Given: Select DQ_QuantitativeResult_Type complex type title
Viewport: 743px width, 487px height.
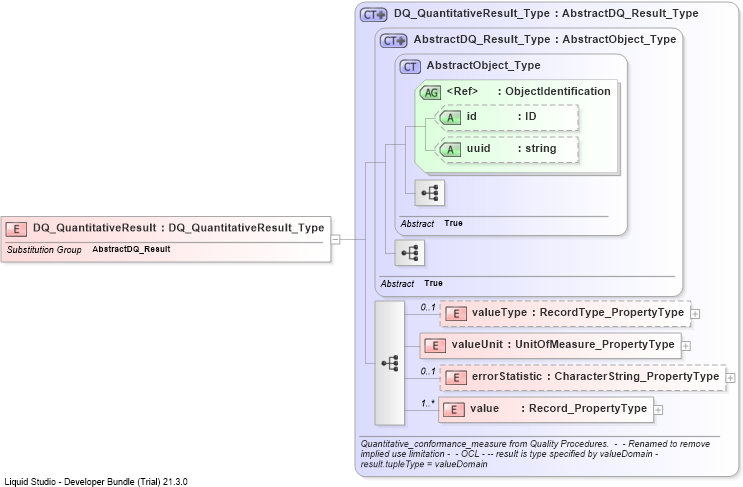Looking at the screenshot, I should (x=546, y=13).
